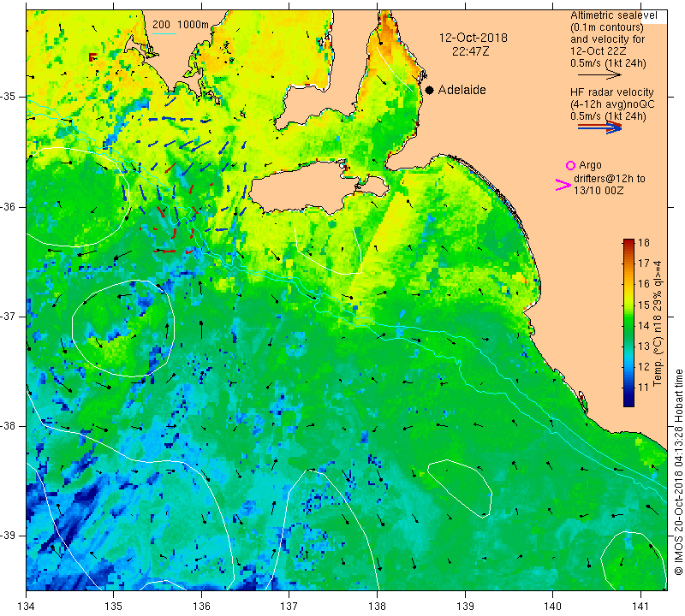
Task: Click the (0.1m contours) legend line
Action: (606, 27)
